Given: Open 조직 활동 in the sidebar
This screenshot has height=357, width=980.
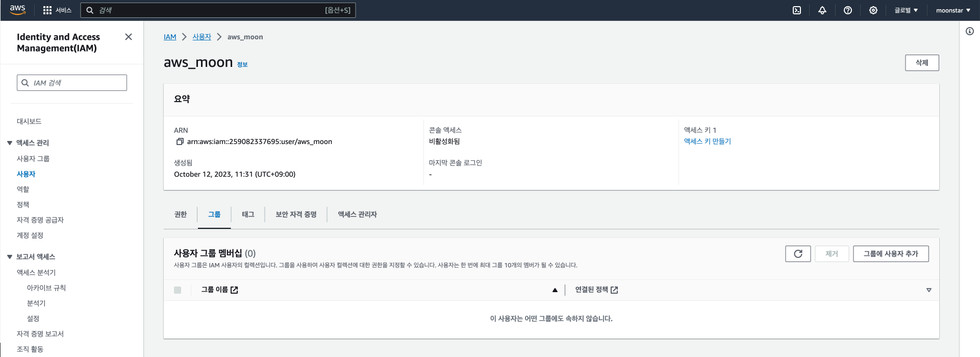Looking at the screenshot, I should click(30, 349).
